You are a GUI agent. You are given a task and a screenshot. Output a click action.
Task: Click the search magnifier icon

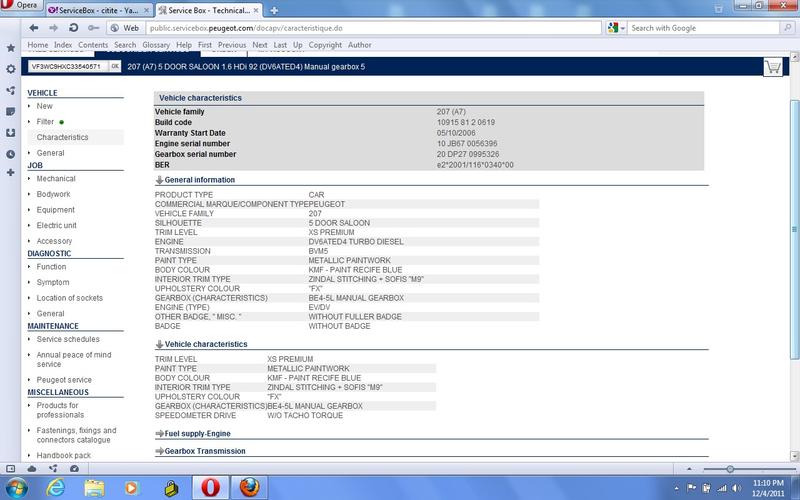[x=788, y=28]
